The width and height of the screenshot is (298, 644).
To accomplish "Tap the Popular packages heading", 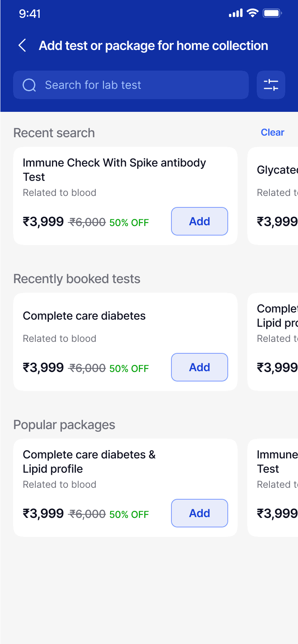I will (x=64, y=425).
